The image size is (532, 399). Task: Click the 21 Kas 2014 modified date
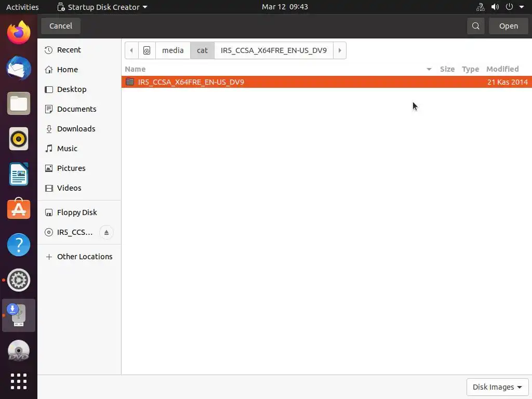[507, 82]
